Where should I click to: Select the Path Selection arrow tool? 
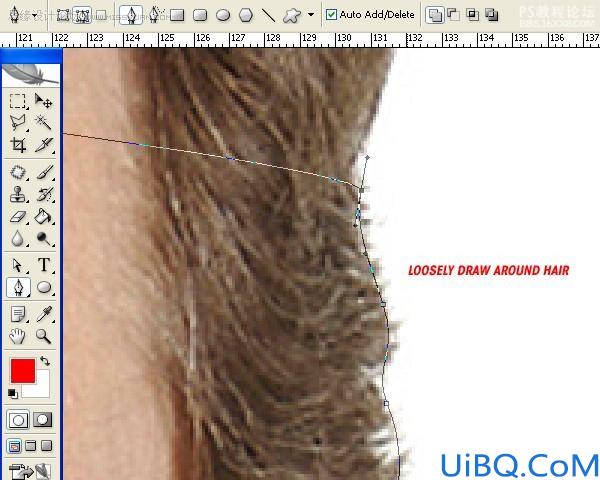[18, 265]
